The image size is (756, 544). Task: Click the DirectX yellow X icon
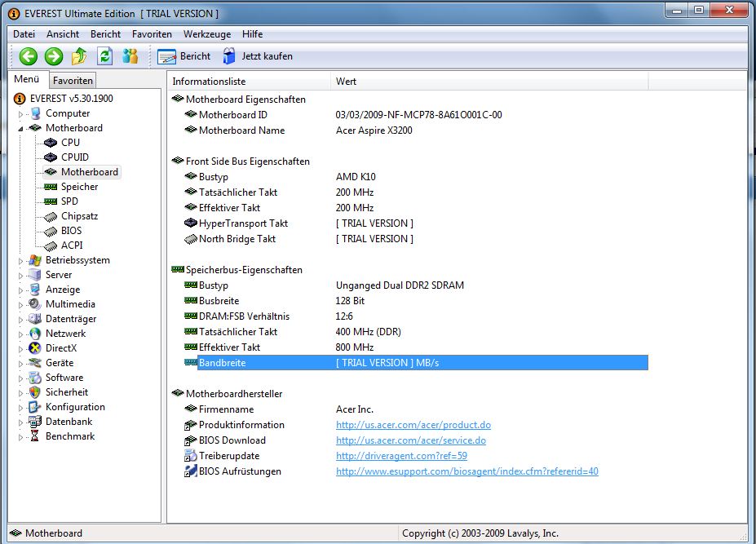pyautogui.click(x=35, y=348)
